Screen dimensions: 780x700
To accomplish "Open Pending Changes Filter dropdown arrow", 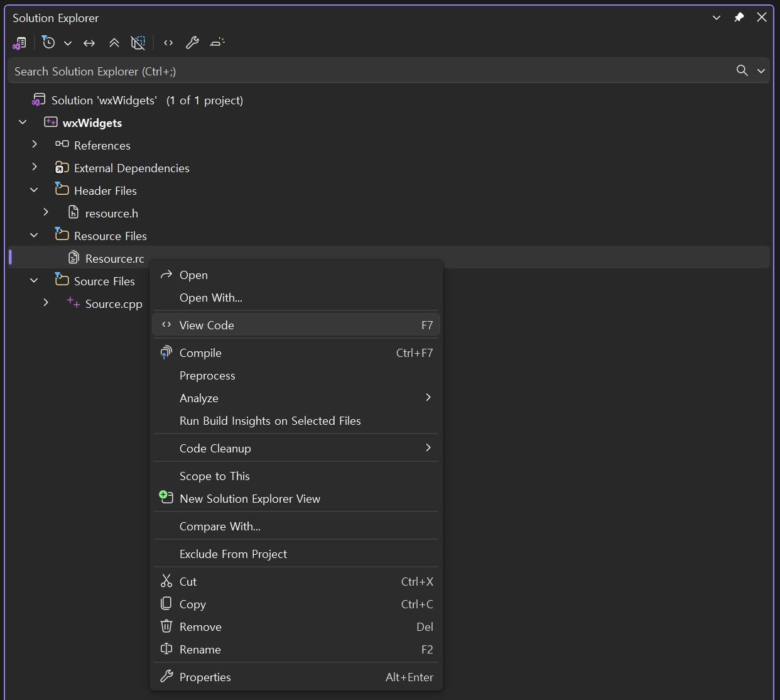I will [x=68, y=43].
